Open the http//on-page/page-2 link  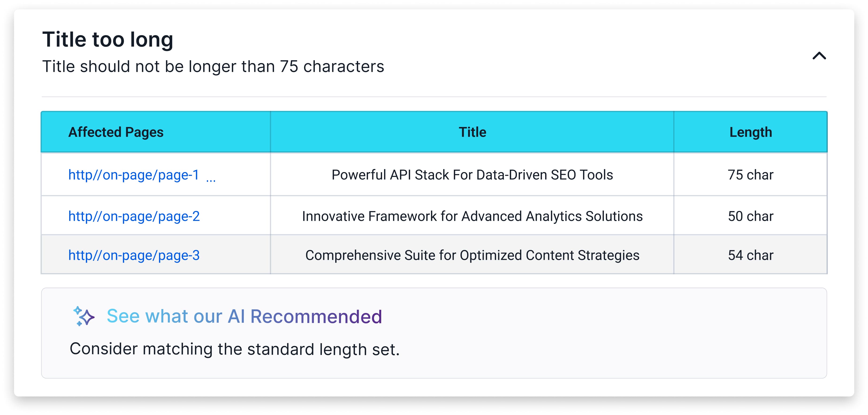click(x=134, y=216)
